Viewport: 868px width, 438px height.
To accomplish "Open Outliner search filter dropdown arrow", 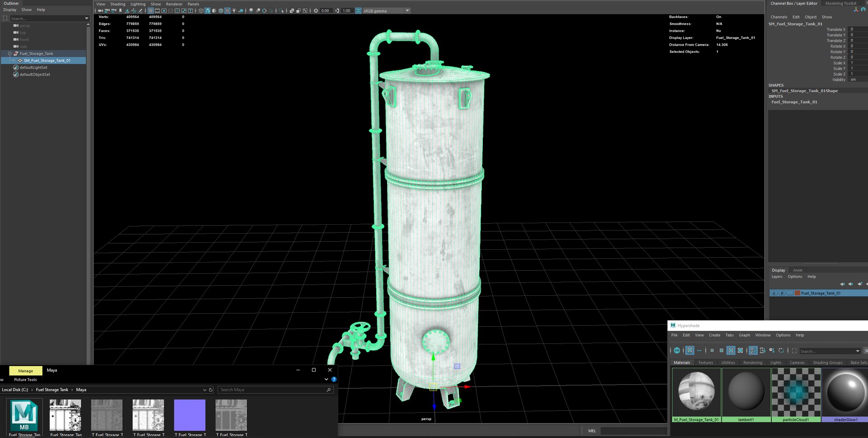I will pyautogui.click(x=86, y=19).
